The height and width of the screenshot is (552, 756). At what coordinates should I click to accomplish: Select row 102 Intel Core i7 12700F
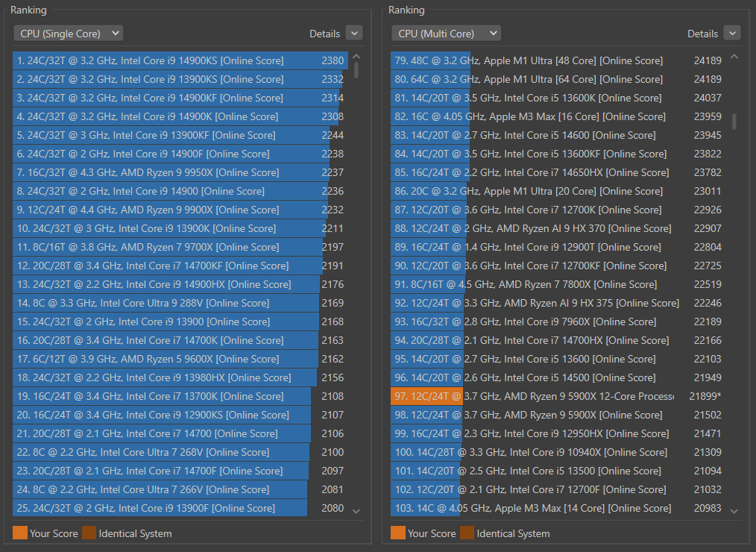[x=558, y=489]
